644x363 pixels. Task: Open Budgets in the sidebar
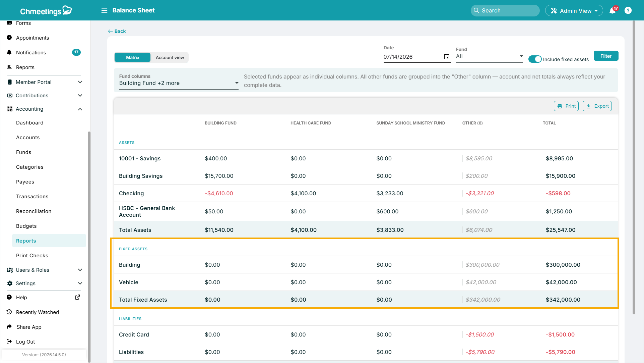coord(26,226)
